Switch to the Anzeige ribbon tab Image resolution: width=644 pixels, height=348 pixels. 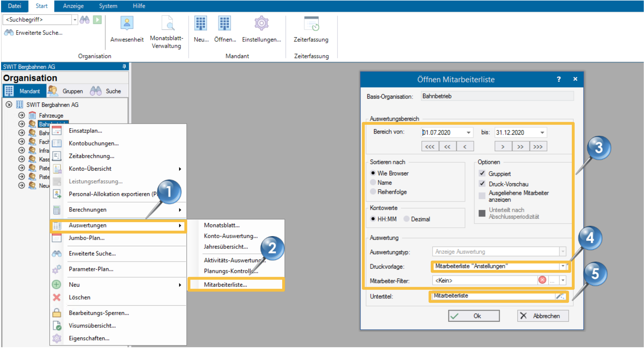[x=73, y=6]
